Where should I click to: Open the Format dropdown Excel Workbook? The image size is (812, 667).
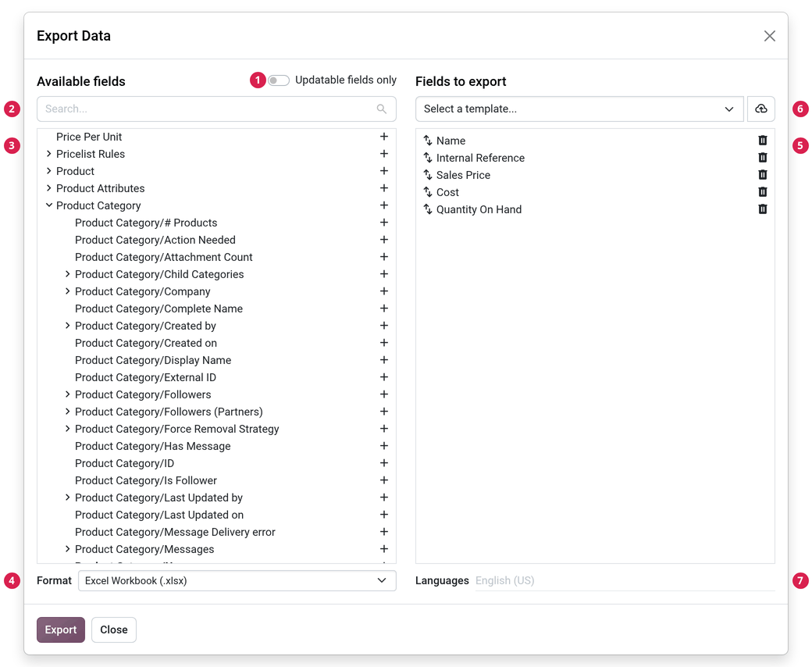pos(237,580)
